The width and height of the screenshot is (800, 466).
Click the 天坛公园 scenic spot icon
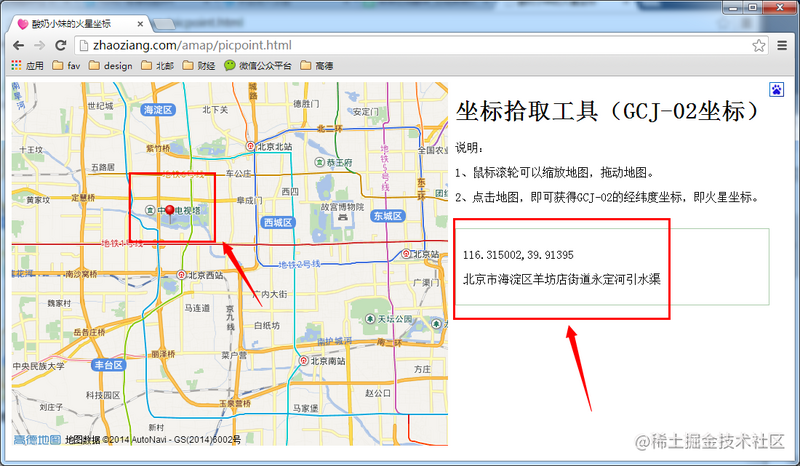(370, 319)
